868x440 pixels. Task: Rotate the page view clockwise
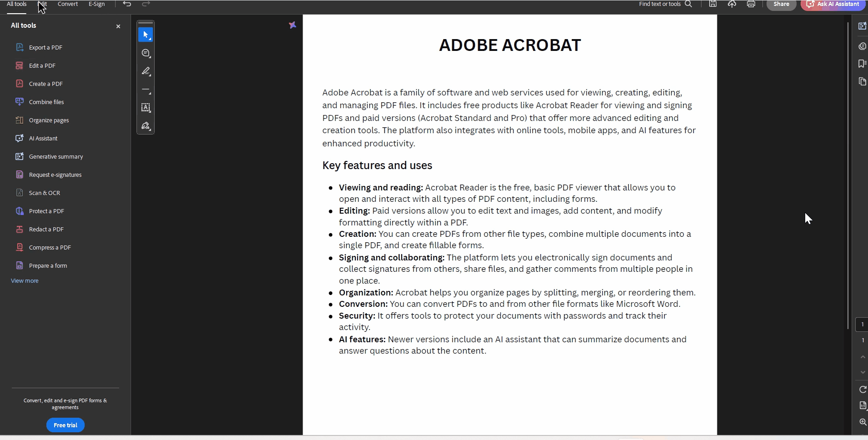tap(863, 390)
